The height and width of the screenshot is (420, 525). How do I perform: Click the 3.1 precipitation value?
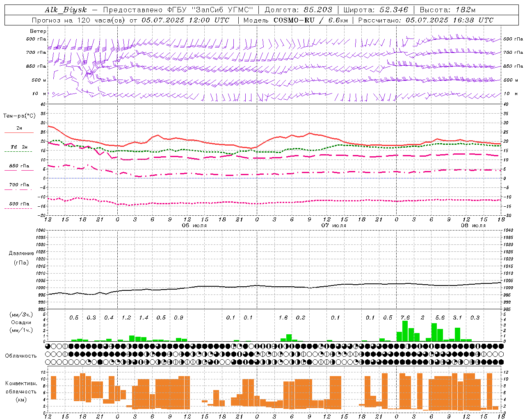tap(457, 318)
